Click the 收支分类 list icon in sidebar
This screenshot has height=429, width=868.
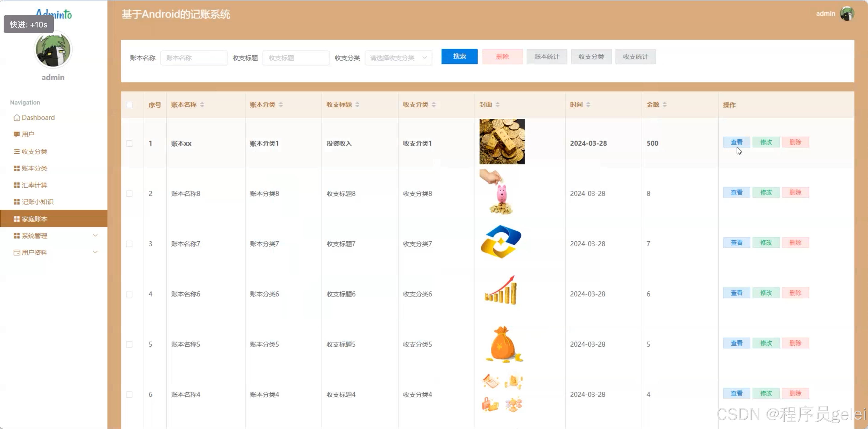(x=17, y=151)
